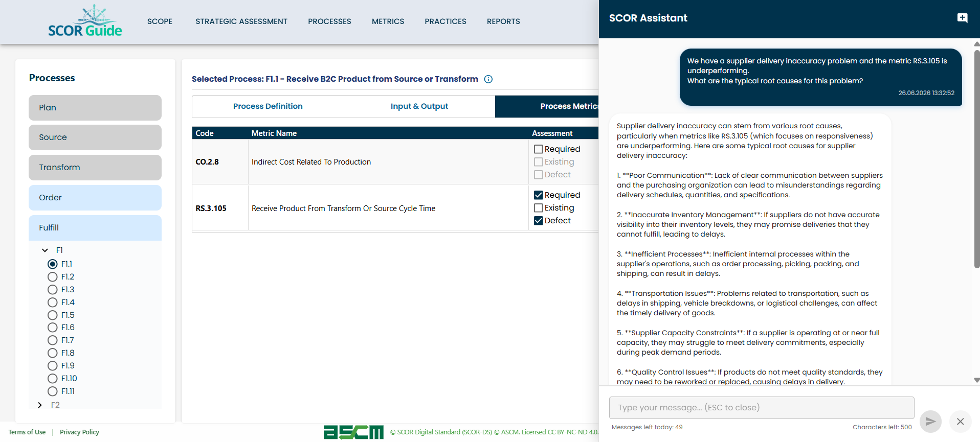The height and width of the screenshot is (442, 980).
Task: Click the SCOR Guide logo
Action: [85, 21]
